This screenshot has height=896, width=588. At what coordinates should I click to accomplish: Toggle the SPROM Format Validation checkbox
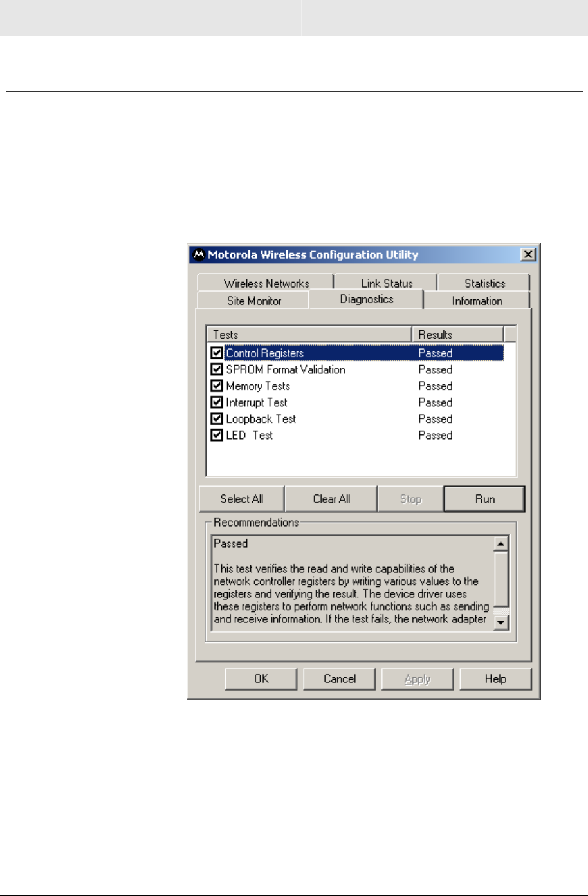pos(217,369)
